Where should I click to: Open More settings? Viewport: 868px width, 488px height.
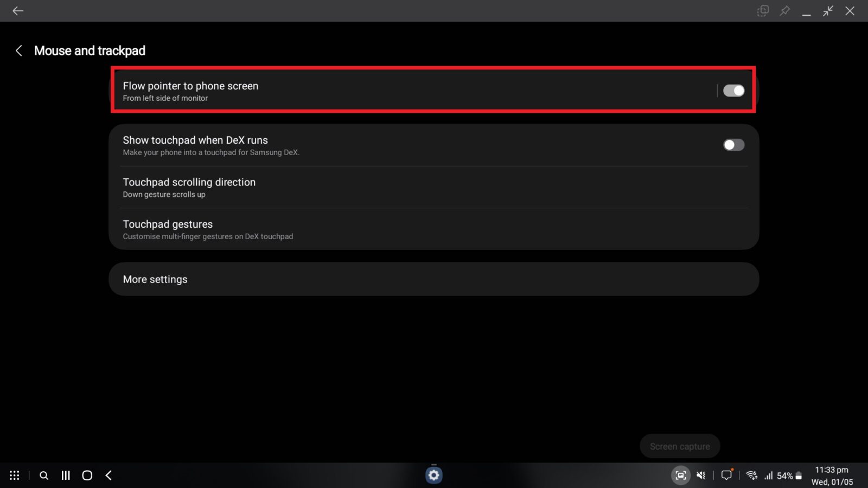(433, 279)
